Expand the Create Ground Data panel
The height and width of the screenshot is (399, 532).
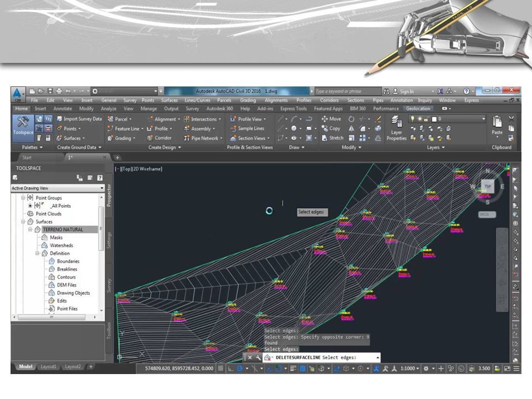[79, 147]
